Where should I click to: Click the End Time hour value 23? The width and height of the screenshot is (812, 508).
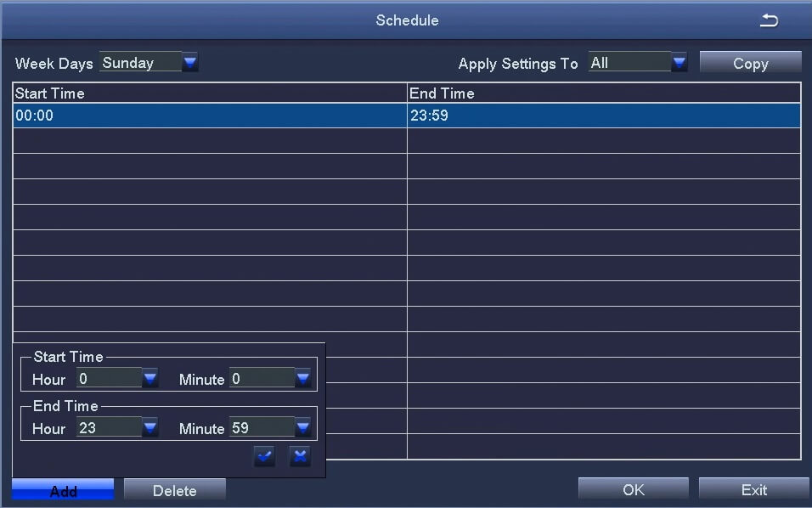109,427
